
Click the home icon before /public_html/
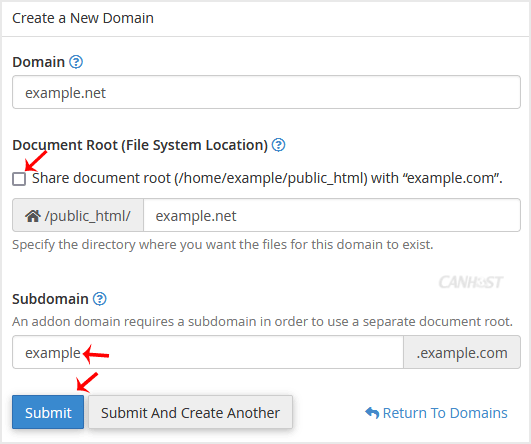tap(33, 216)
